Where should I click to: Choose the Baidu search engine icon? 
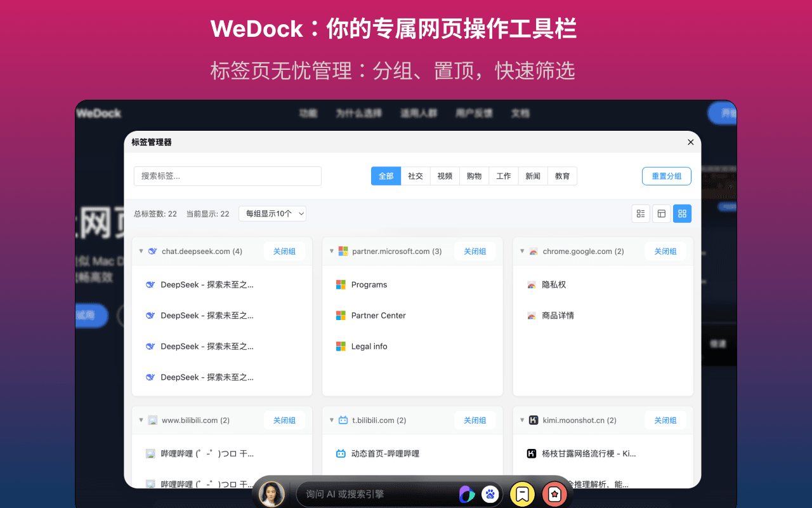(x=490, y=493)
